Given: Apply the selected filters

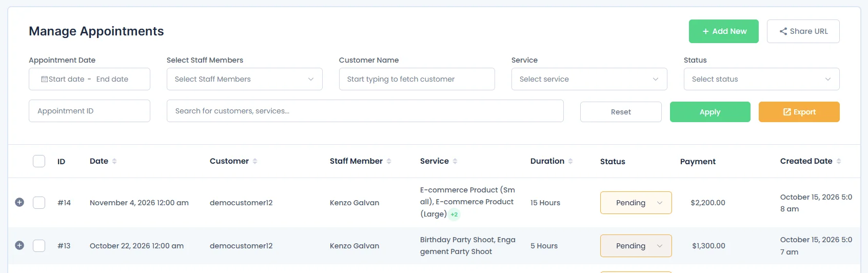Looking at the screenshot, I should point(710,112).
